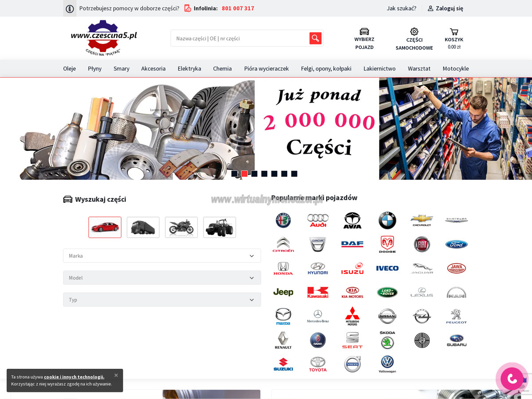This screenshot has height=399, width=532.
Task: Select the motorcycle vehicle type
Action: coord(181,227)
